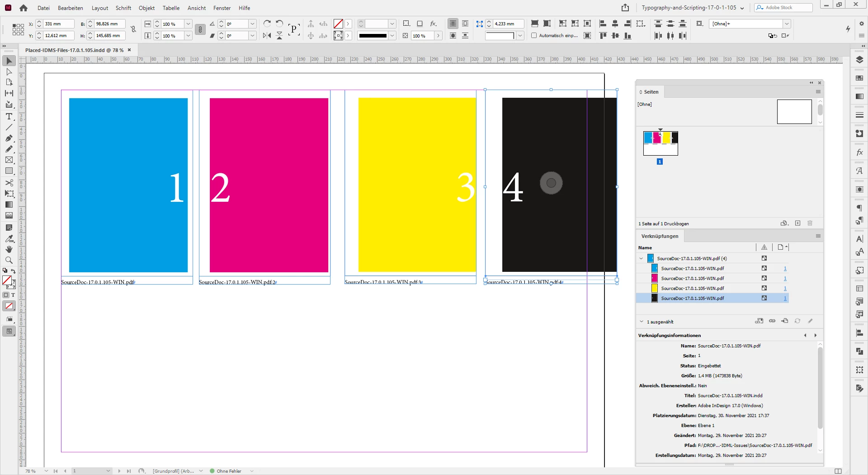Open Fenster menu

222,8
